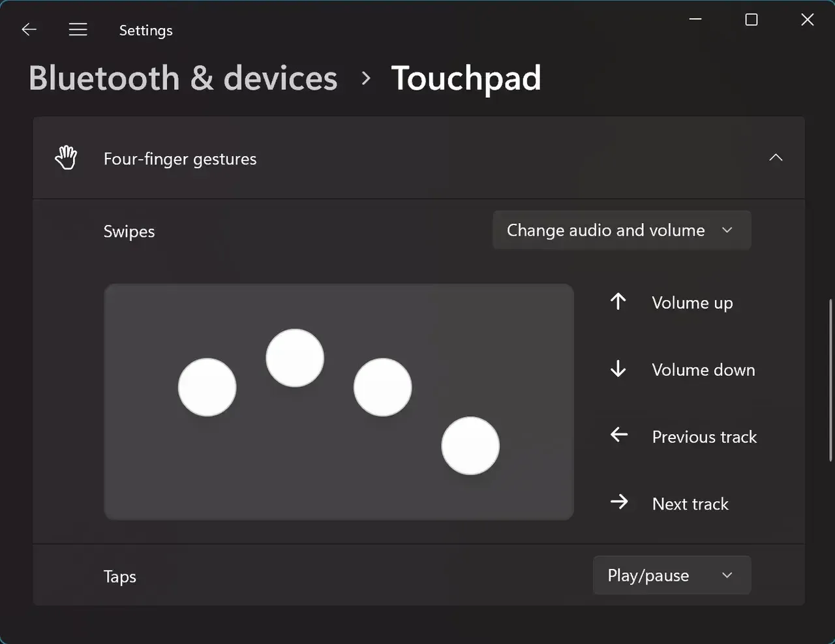The width and height of the screenshot is (835, 644).
Task: Click the four-finger gestures hand icon
Action: pos(65,157)
